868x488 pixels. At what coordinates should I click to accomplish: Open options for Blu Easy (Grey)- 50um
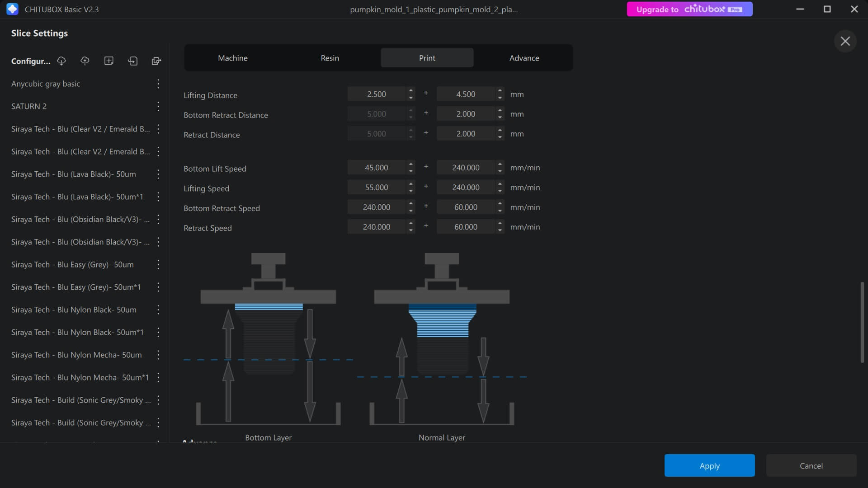click(158, 264)
